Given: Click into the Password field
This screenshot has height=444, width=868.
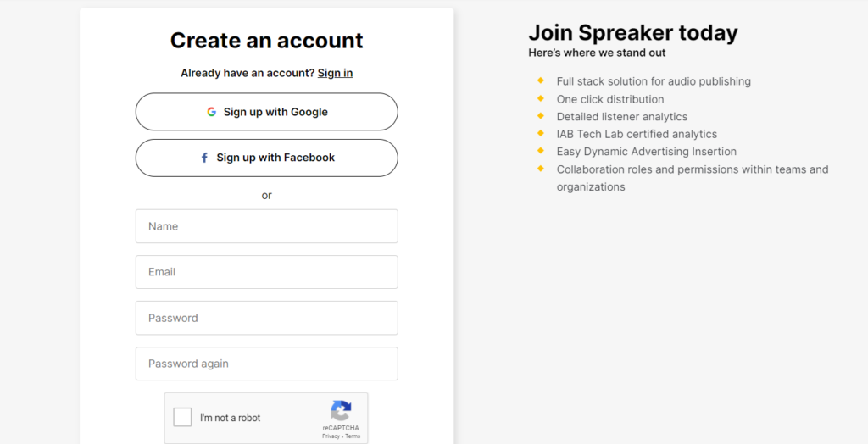Looking at the screenshot, I should tap(266, 318).
